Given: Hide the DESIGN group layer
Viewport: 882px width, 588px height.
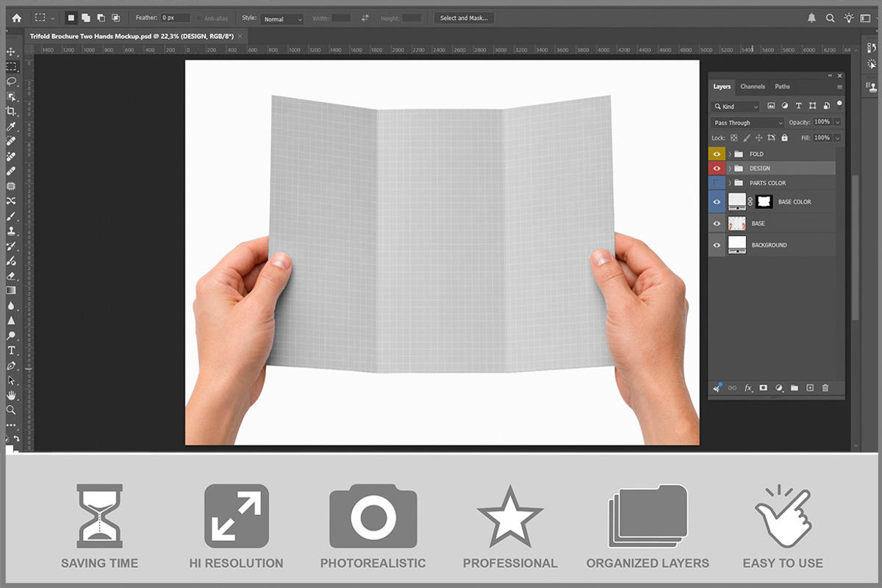Looking at the screenshot, I should [x=717, y=168].
